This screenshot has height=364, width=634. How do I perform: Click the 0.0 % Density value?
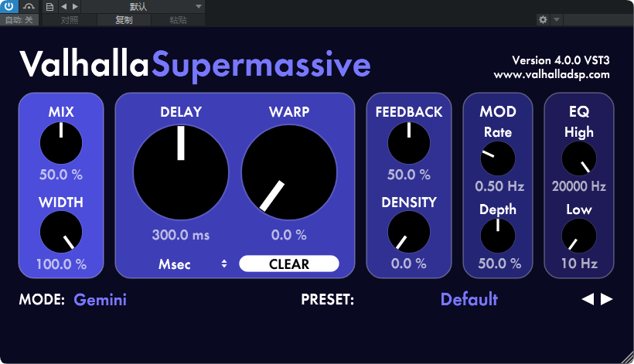pos(409,264)
